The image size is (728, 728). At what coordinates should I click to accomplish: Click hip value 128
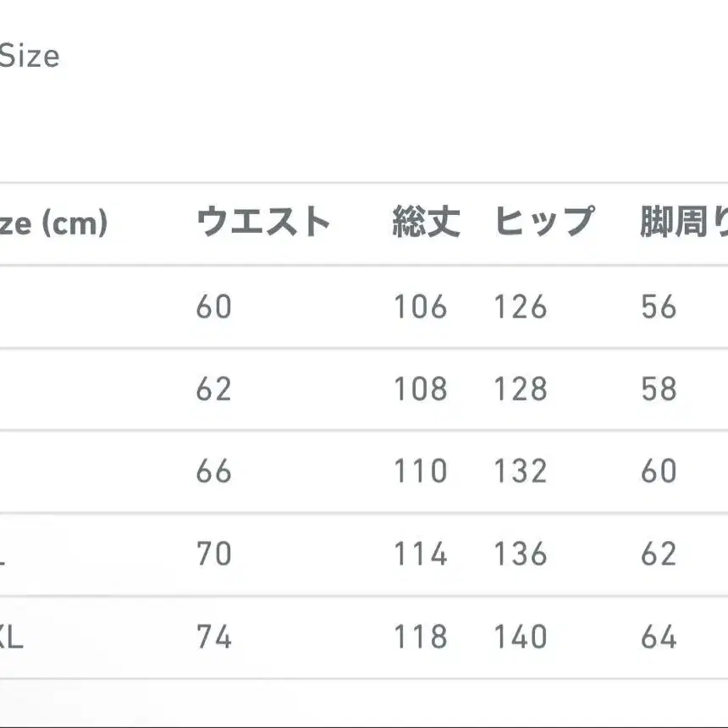pos(521,389)
